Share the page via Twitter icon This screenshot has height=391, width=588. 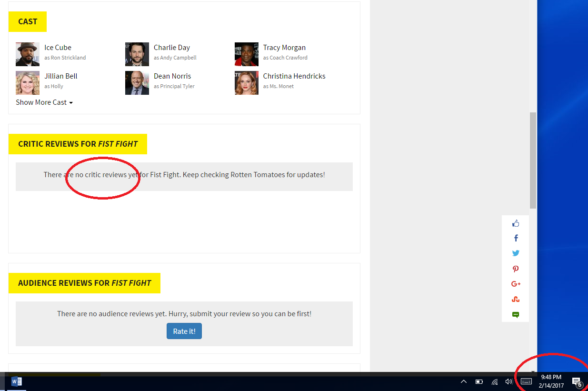click(516, 253)
